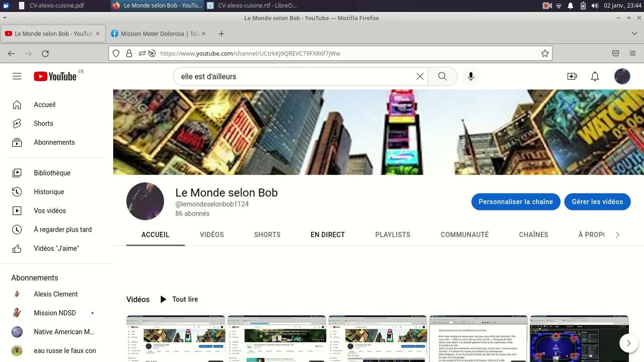
Task: Open Firefox application menu
Action: (x=633, y=53)
